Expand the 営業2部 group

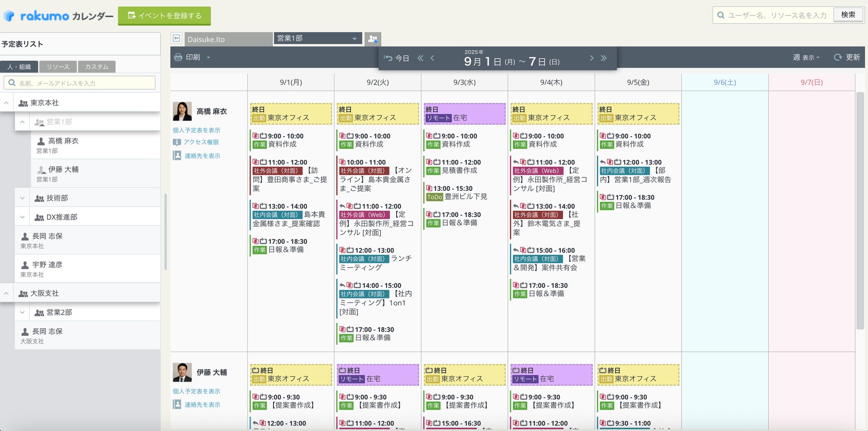pos(22,312)
